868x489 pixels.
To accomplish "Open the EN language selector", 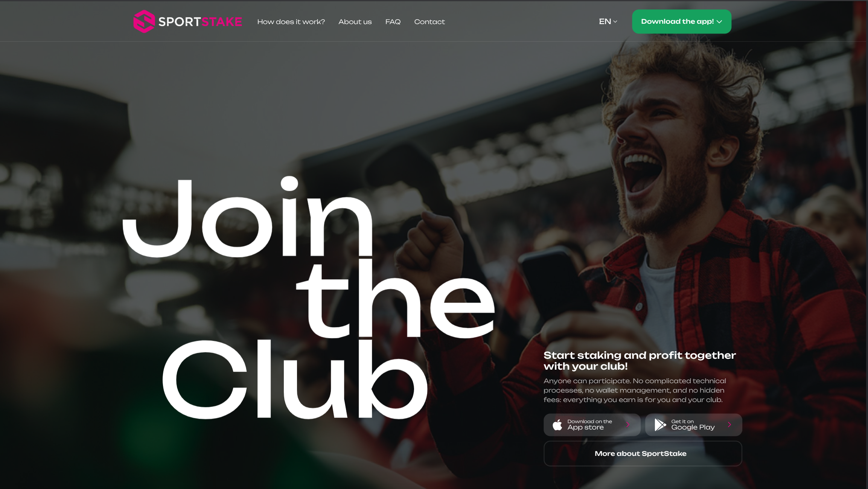I will [x=608, y=21].
